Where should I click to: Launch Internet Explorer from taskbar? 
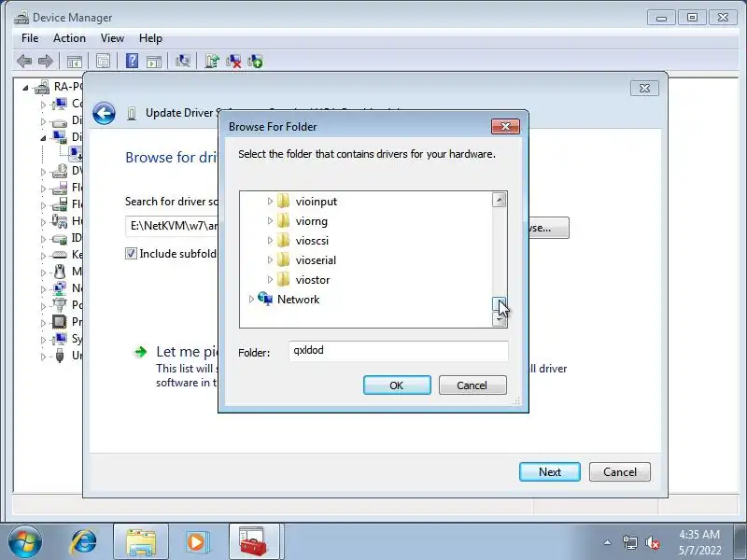84,541
